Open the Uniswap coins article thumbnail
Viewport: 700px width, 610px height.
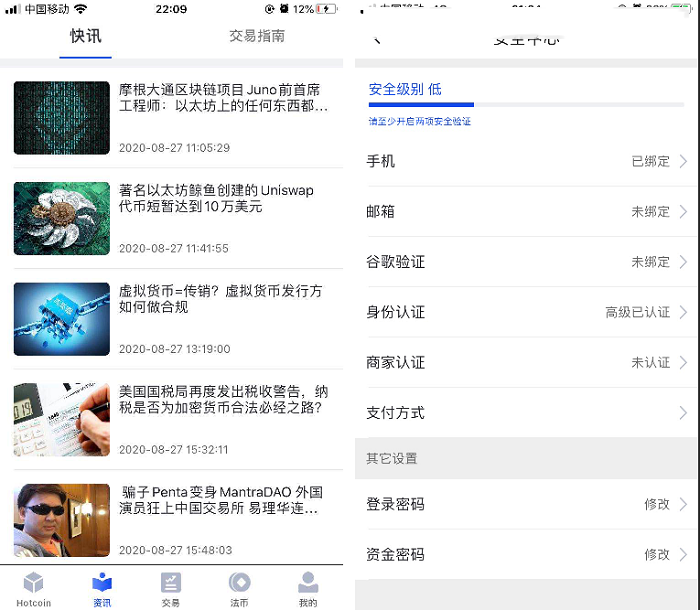[62, 218]
